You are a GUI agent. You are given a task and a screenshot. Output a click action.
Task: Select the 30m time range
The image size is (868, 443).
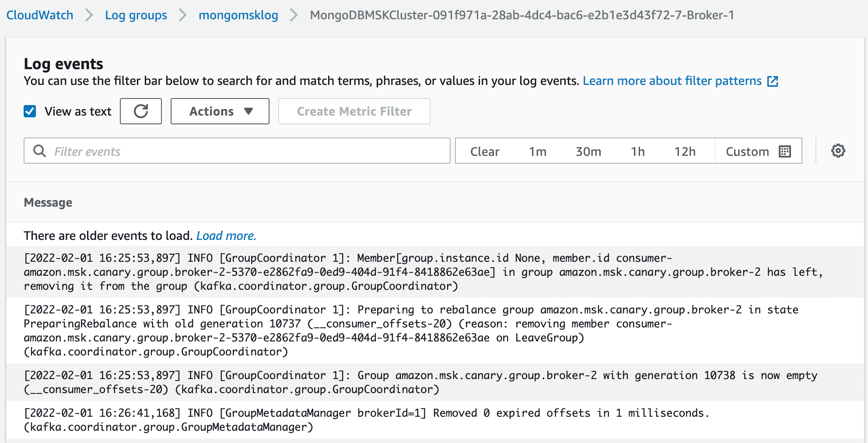588,151
